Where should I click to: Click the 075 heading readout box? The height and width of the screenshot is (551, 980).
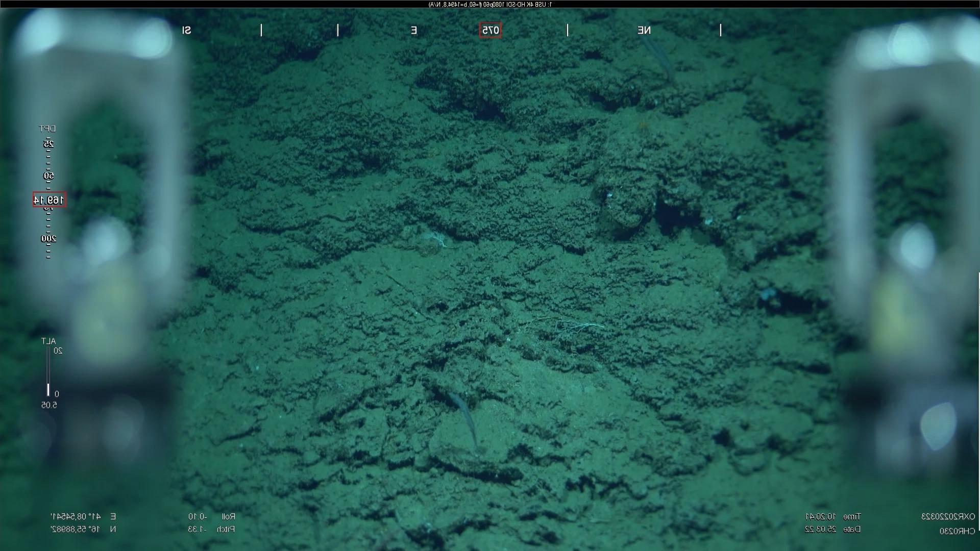490,30
